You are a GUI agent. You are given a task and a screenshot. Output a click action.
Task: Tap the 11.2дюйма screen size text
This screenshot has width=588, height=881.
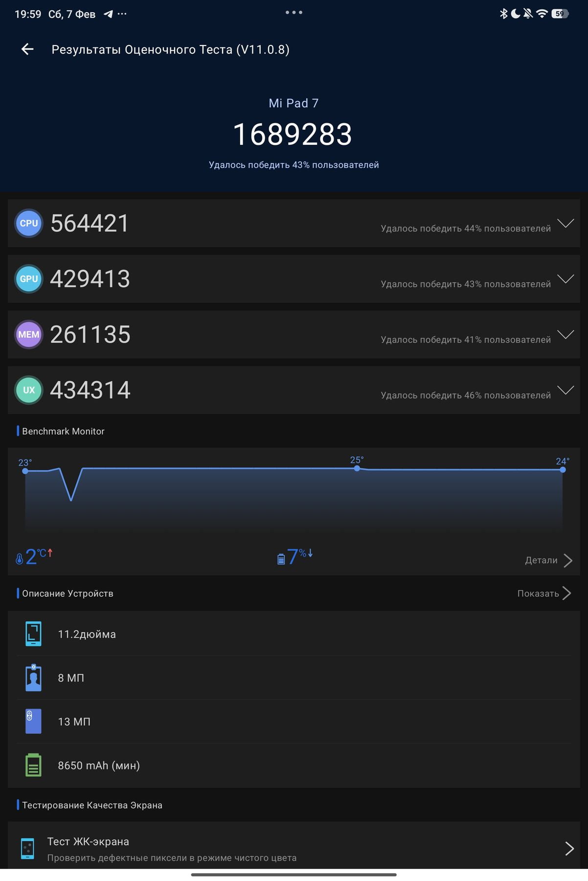87,634
